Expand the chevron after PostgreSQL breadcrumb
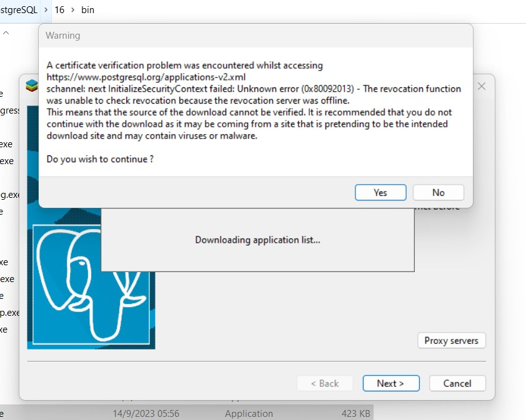Screen dimensions: 526x420 [46, 10]
